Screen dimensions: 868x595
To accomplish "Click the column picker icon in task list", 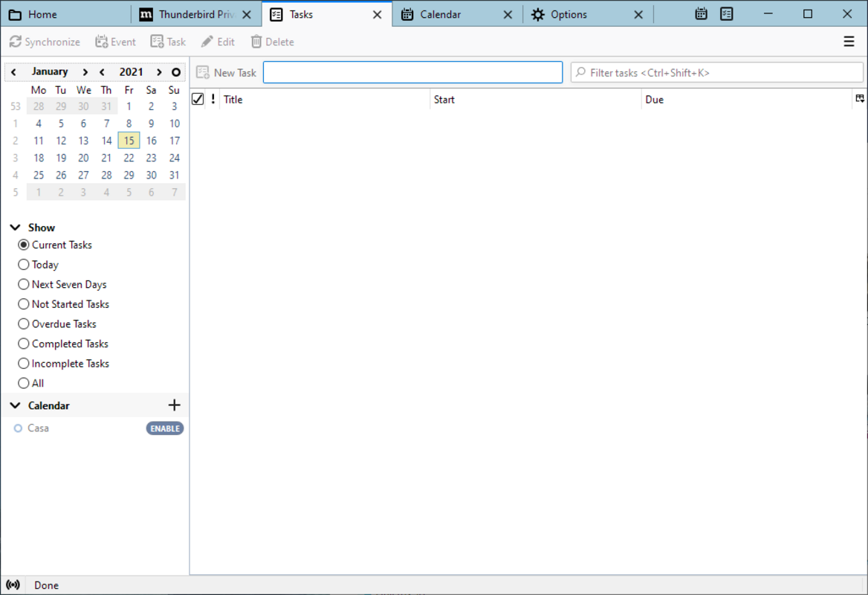I will tap(860, 99).
